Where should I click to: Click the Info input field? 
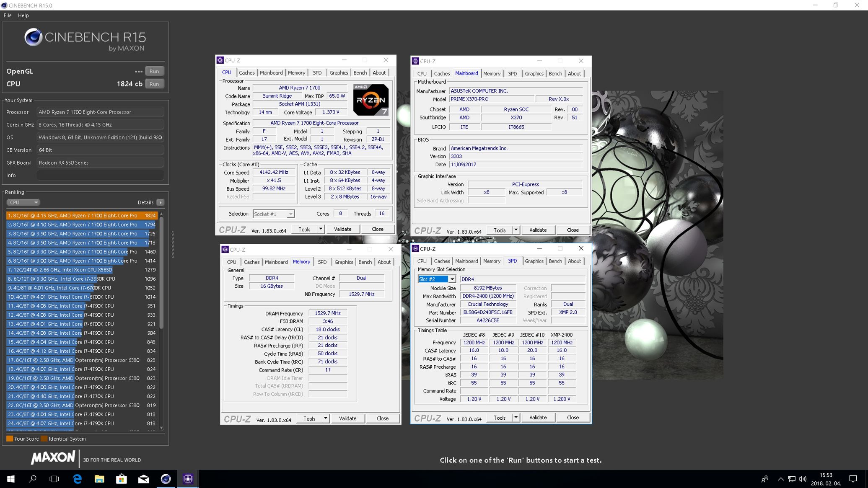coord(100,176)
